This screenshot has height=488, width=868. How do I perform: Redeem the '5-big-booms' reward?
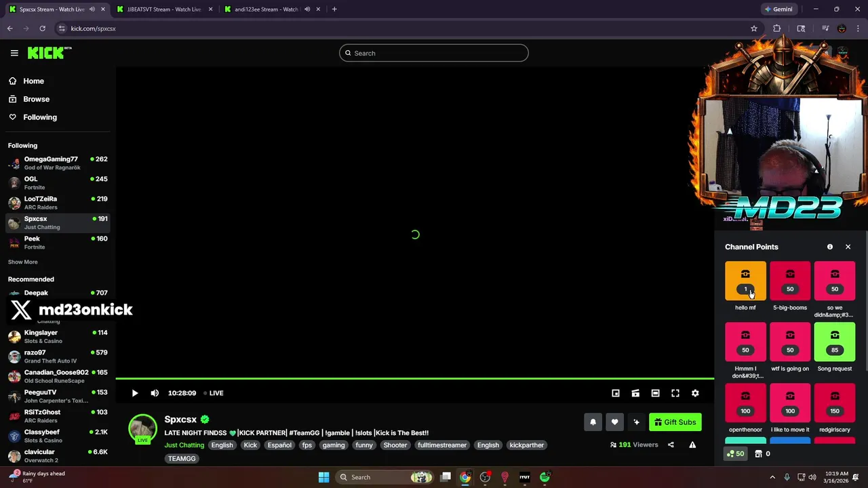(x=790, y=281)
